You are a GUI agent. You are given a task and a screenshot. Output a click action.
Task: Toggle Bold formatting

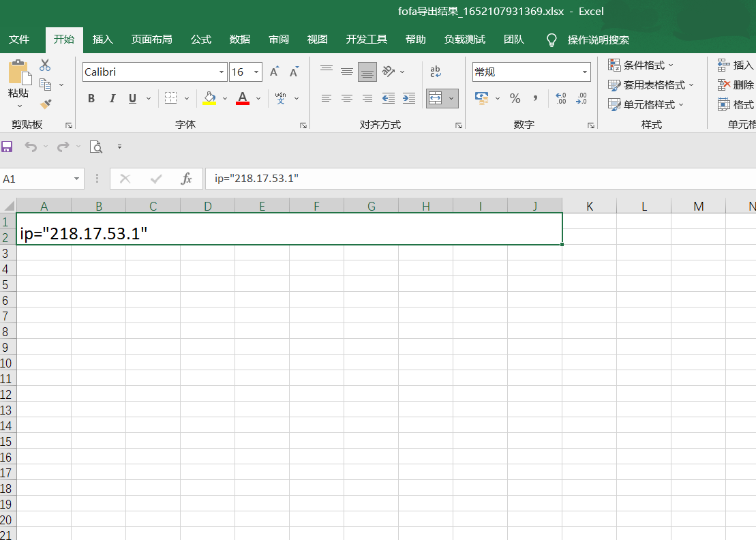pos(91,98)
